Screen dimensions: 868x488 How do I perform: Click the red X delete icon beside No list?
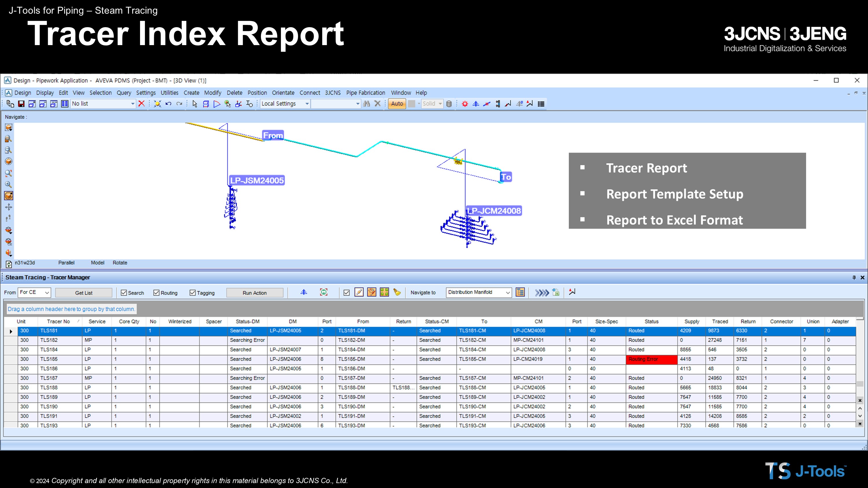pos(141,104)
